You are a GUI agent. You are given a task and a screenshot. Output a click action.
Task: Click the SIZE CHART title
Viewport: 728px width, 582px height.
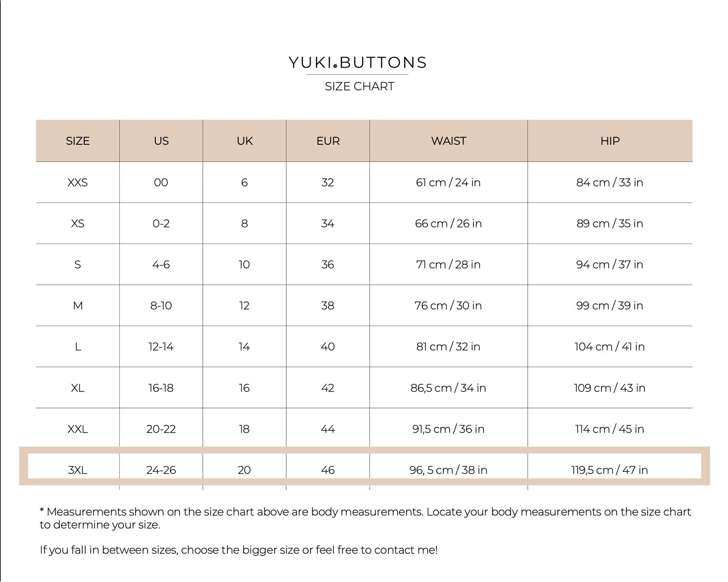(x=359, y=86)
